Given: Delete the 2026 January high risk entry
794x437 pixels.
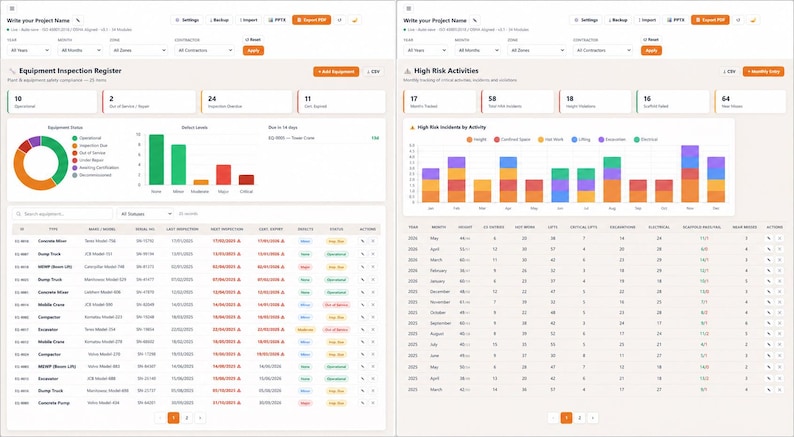Looking at the screenshot, I should click(780, 281).
